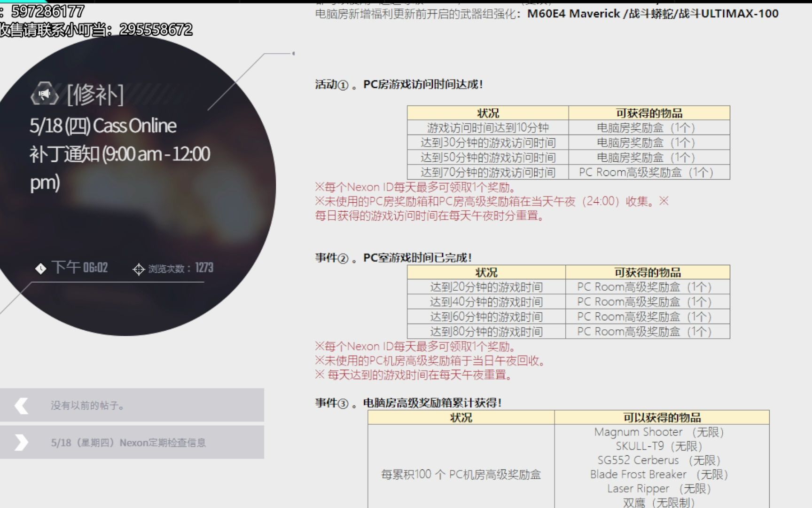Click the clock icon beside 下午 06:02
This screenshot has width=812, height=508.
tap(41, 269)
